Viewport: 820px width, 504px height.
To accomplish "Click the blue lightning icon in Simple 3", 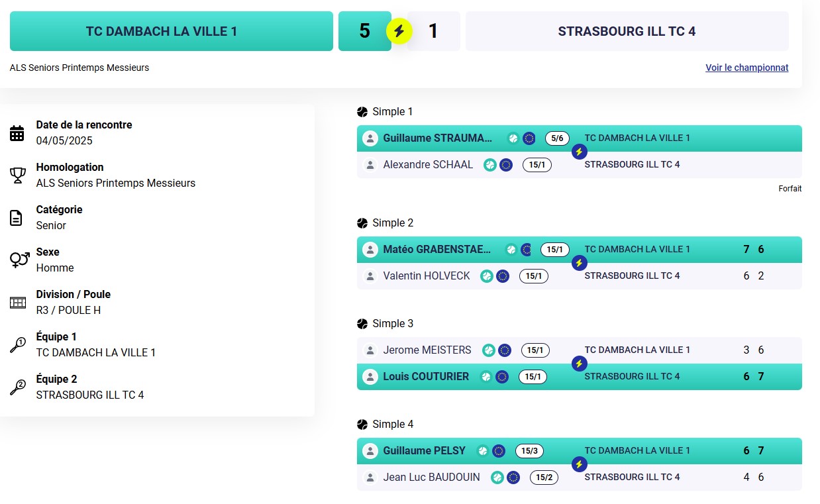I will tap(579, 364).
